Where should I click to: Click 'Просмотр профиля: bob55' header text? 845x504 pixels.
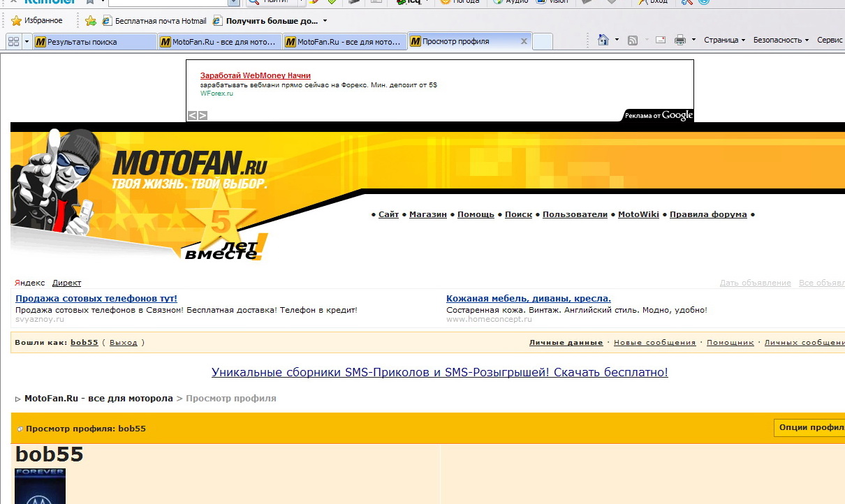86,429
